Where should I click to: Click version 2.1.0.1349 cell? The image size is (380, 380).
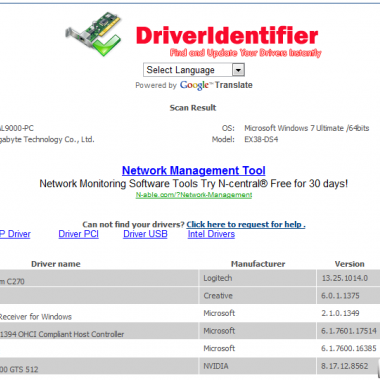(x=348, y=313)
